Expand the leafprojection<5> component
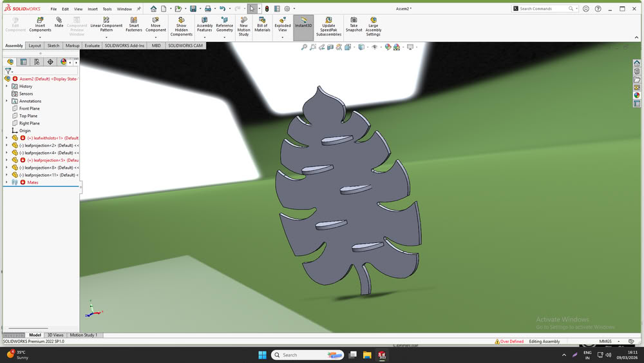 click(6, 161)
